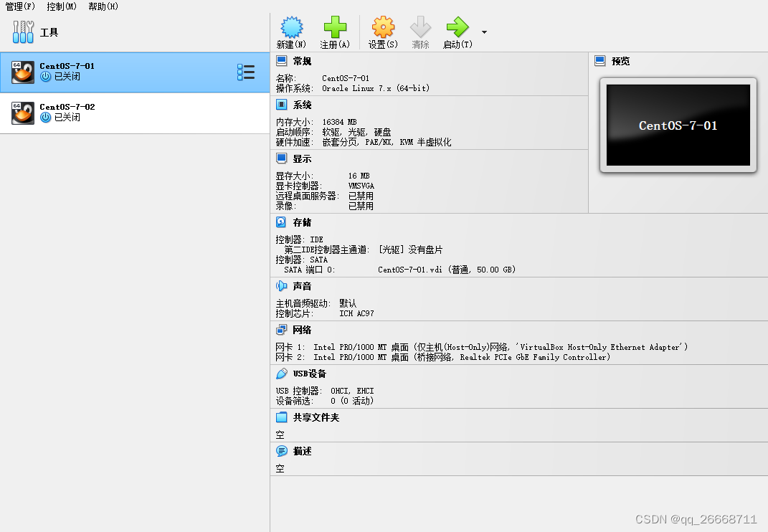Image resolution: width=768 pixels, height=532 pixels.
Task: Open Network (网络) section icon
Action: (282, 330)
